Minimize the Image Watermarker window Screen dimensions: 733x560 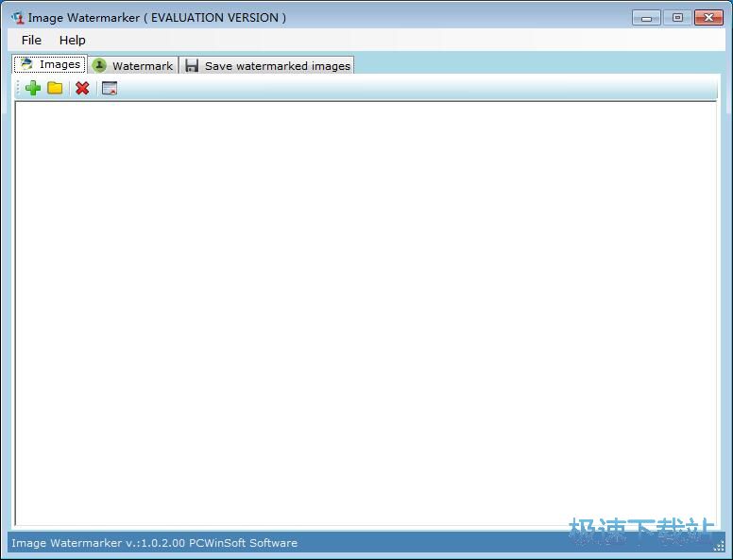(x=646, y=18)
